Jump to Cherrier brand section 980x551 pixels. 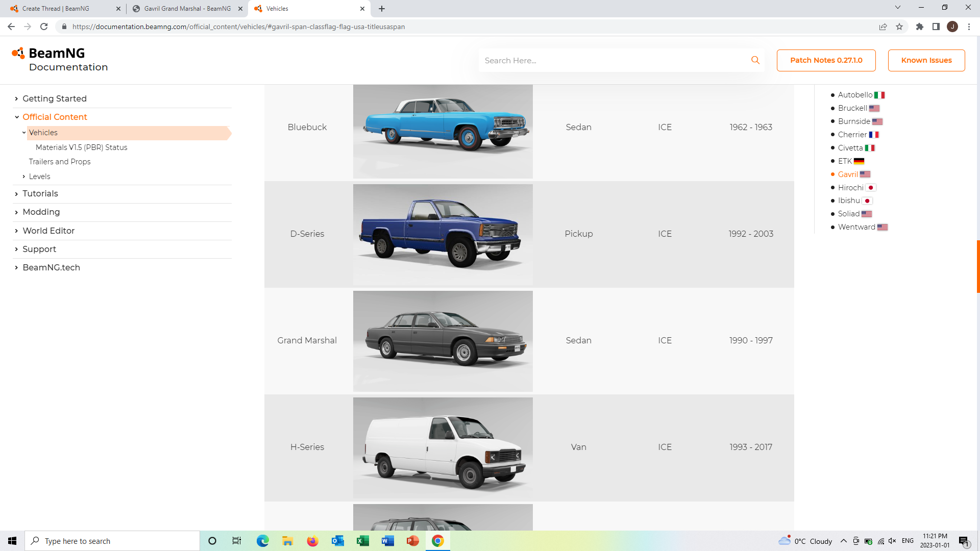coord(858,135)
